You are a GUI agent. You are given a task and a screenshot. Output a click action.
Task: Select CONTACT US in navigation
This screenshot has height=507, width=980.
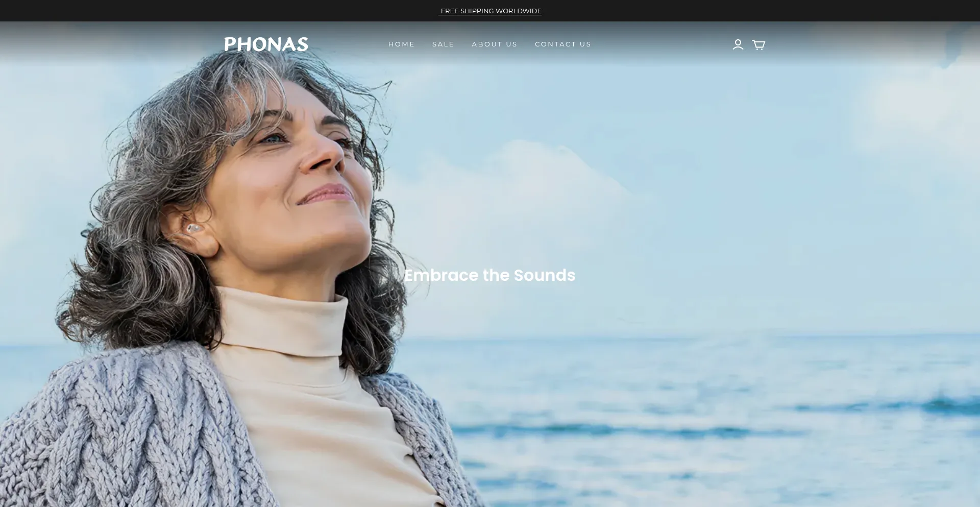pos(562,44)
